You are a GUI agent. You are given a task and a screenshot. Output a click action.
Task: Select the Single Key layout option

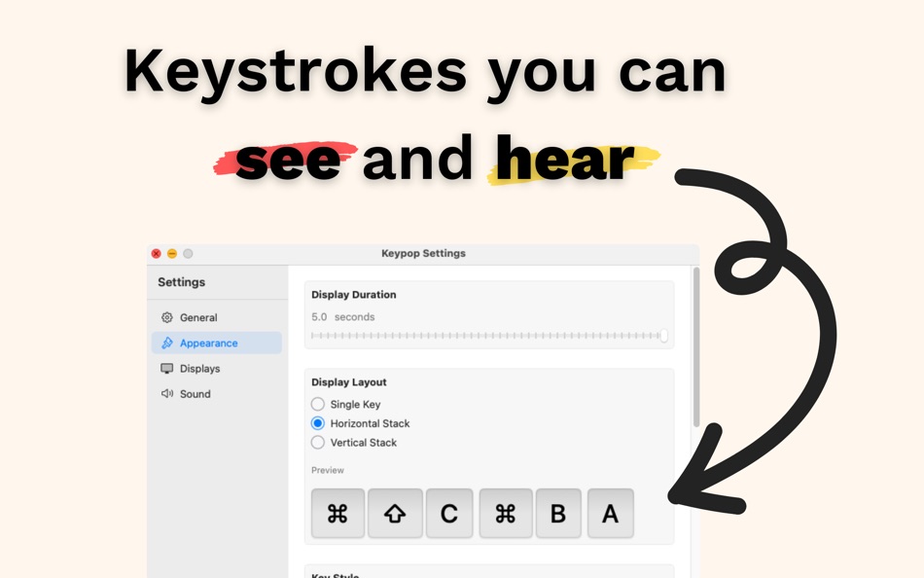(x=318, y=404)
